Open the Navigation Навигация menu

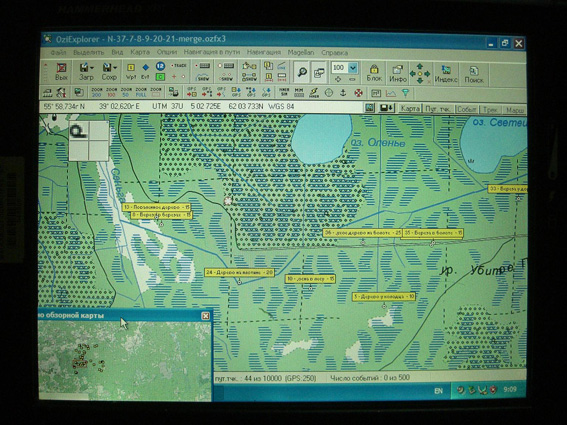[x=264, y=52]
